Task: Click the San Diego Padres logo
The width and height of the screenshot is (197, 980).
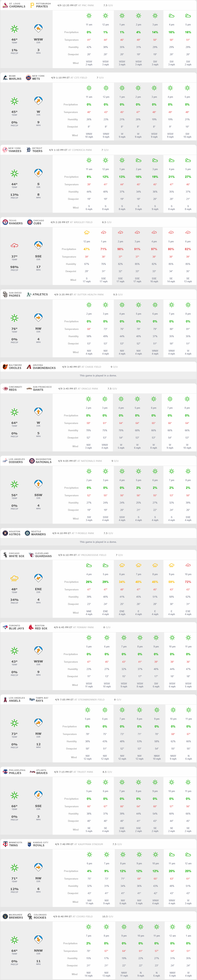Action: (5, 294)
